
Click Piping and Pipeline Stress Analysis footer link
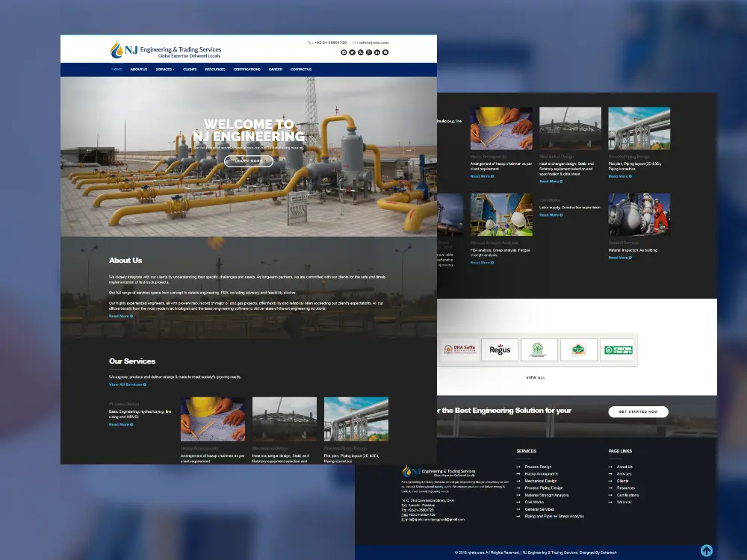(x=554, y=516)
